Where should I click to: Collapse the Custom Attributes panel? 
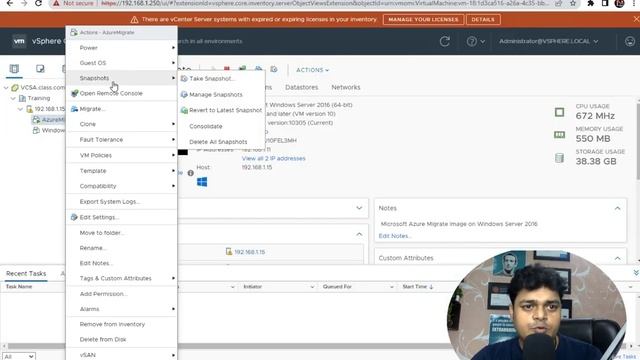pyautogui.click(x=618, y=258)
